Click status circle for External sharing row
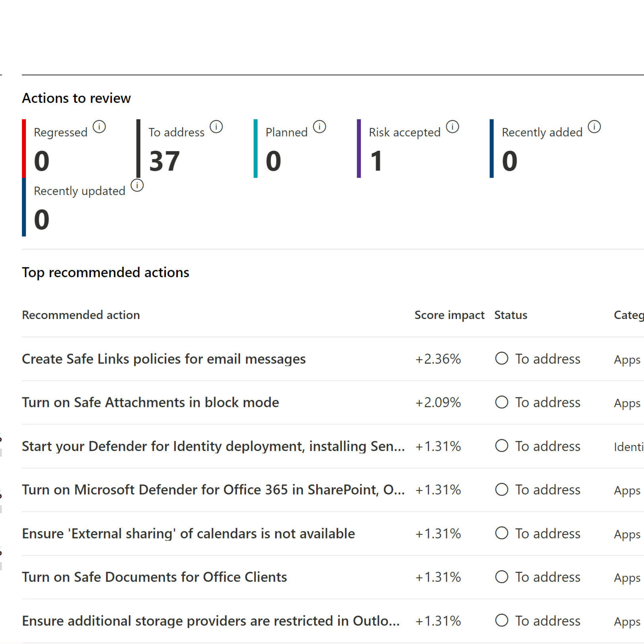The width and height of the screenshot is (644, 644). pos(501,533)
